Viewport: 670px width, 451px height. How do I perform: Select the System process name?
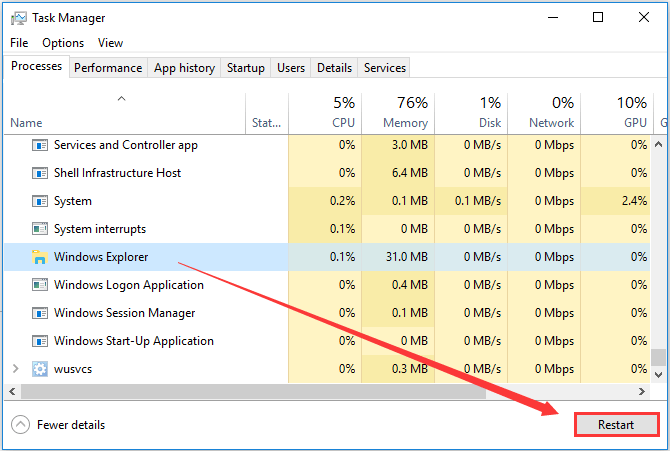click(x=73, y=201)
